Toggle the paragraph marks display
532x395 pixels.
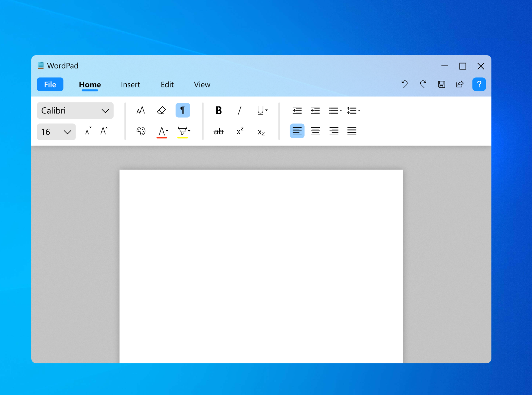click(183, 110)
